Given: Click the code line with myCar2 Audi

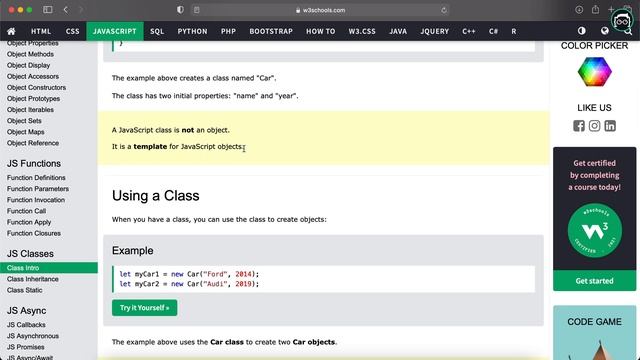Looking at the screenshot, I should click(189, 284).
